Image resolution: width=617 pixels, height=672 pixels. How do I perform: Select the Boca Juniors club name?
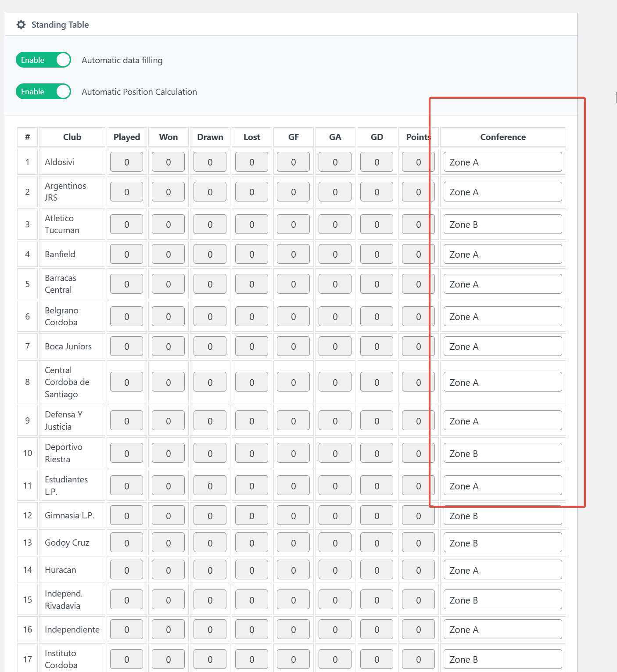(x=68, y=346)
